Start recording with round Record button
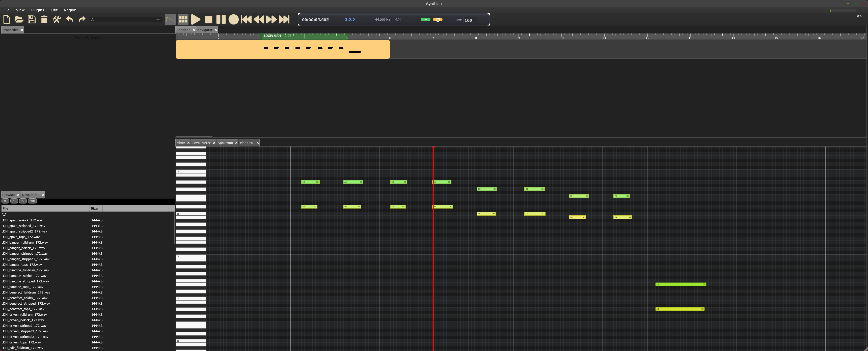 coord(233,19)
